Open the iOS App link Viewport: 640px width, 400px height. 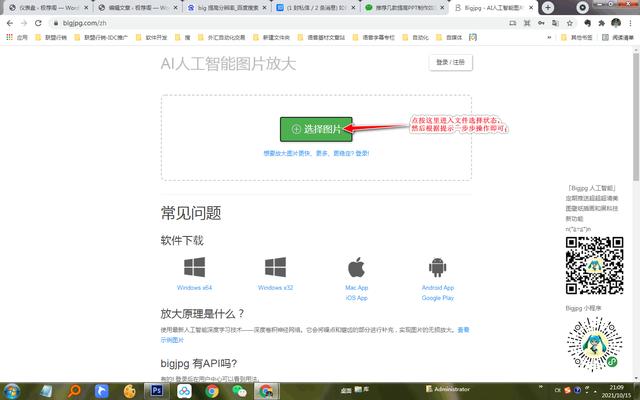pos(356,298)
